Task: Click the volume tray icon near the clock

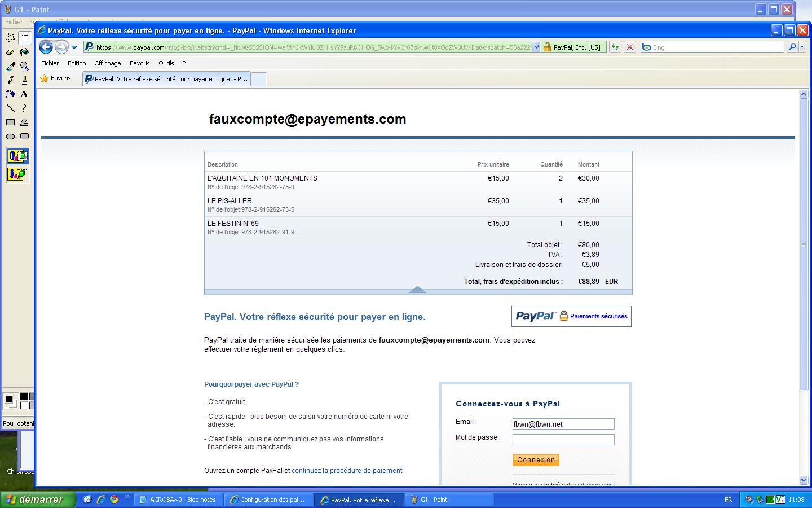Action: tap(749, 500)
